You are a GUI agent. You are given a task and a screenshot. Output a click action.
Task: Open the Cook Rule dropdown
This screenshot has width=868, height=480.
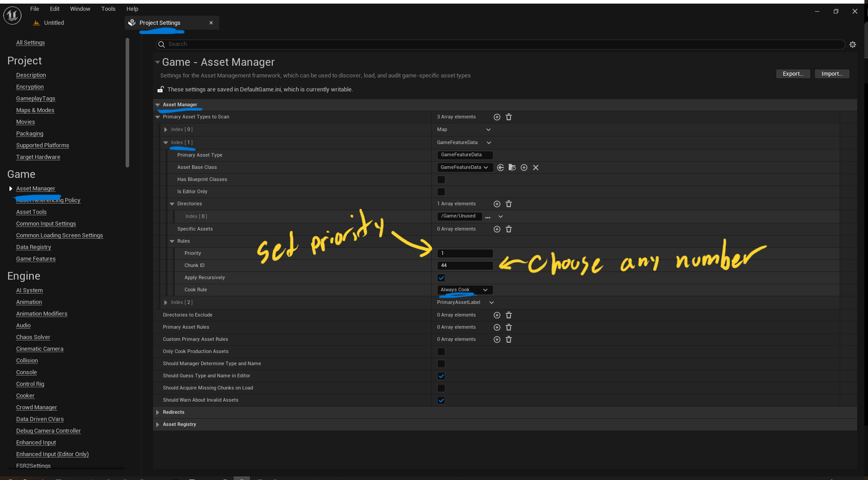coord(464,290)
